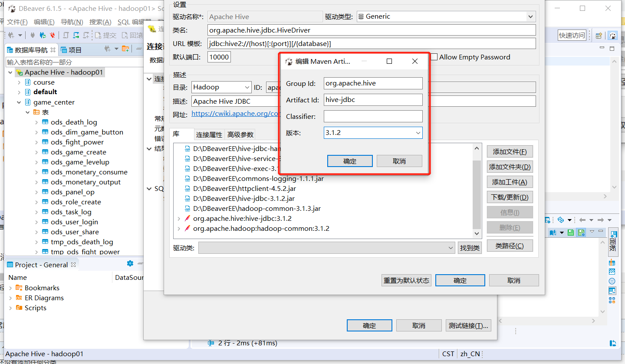The height and width of the screenshot is (364, 625).
Task: Click the blue icon at bottom-right of status area
Action: point(613,343)
